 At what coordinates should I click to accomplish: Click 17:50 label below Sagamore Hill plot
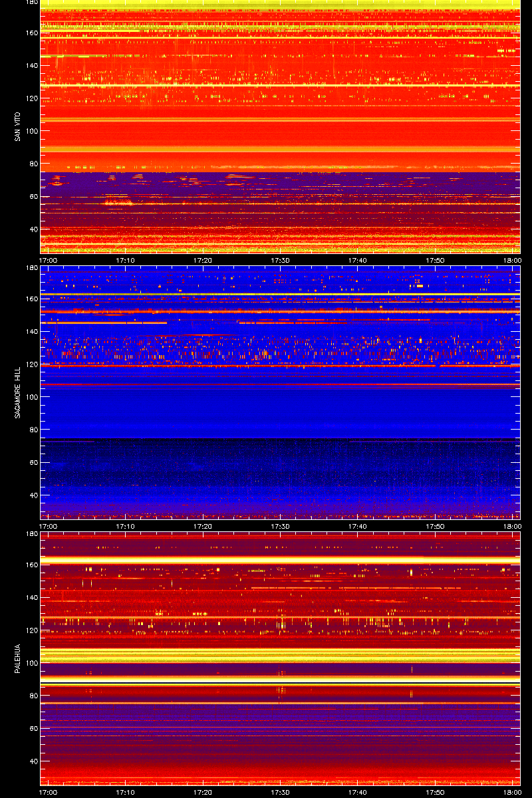[x=434, y=527]
